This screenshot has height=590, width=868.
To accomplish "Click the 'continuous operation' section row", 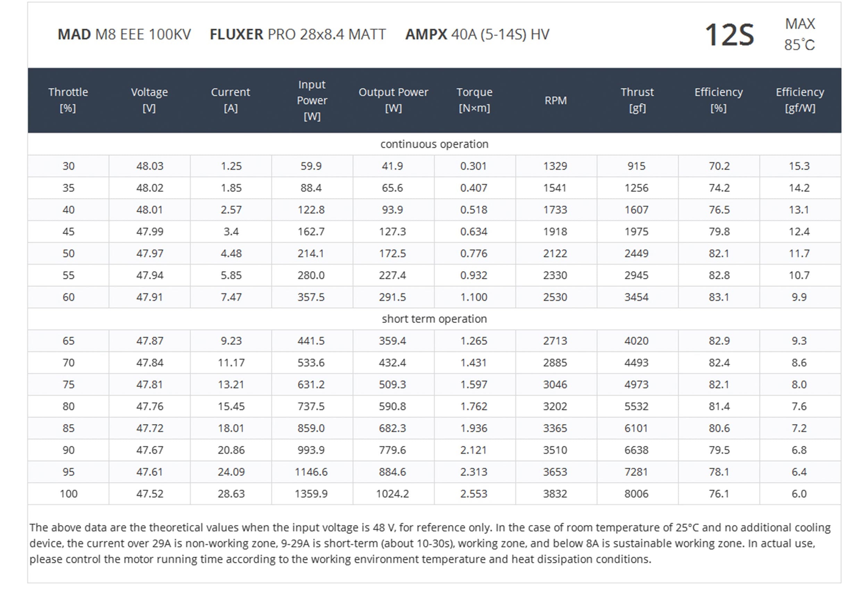I will tap(434, 144).
